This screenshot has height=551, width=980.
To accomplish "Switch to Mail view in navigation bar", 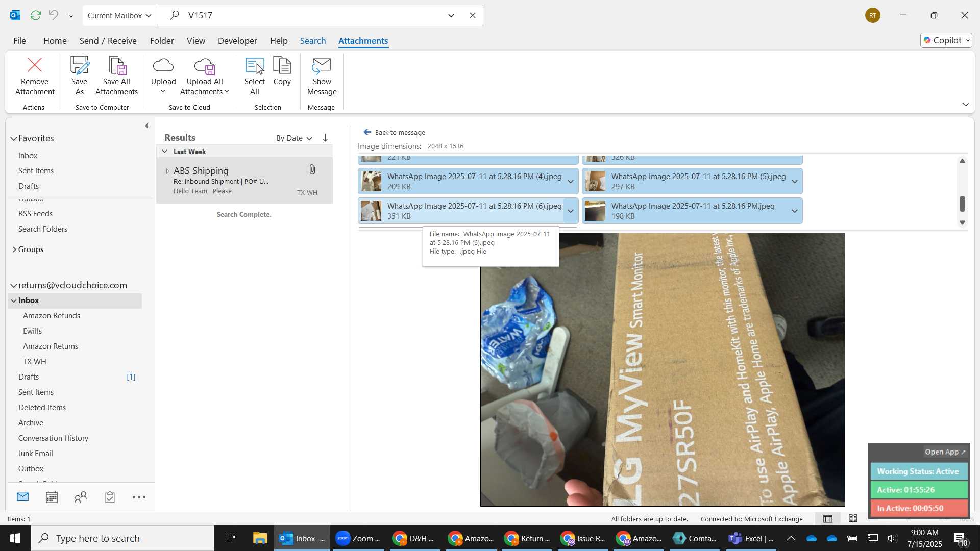I will click(x=23, y=497).
